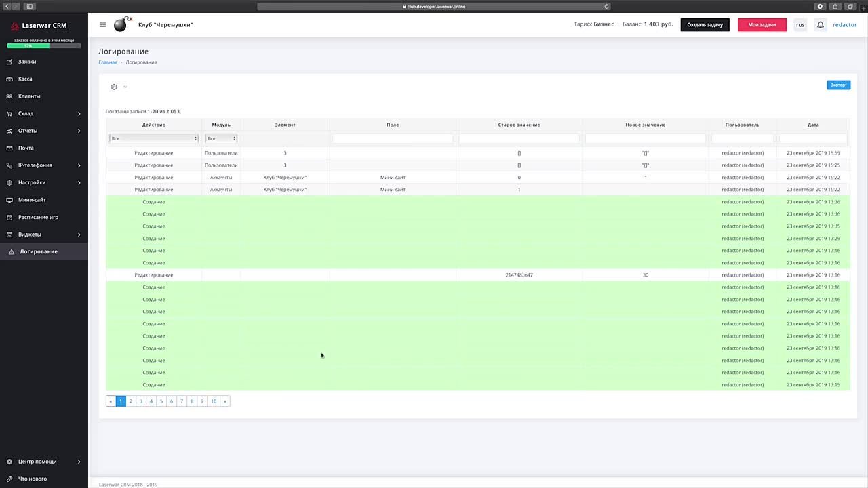This screenshot has height=488, width=868.
Task: Open the Клиенты menu item
Action: [29, 96]
